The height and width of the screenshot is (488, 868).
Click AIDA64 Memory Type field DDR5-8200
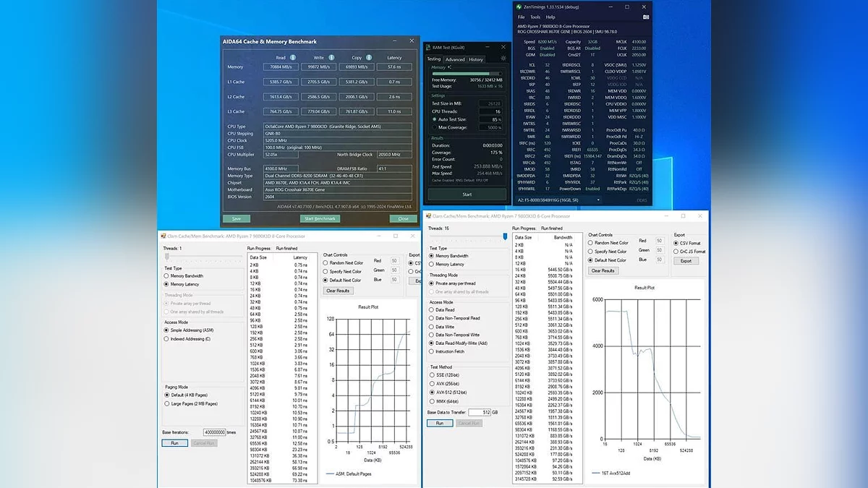click(x=339, y=176)
